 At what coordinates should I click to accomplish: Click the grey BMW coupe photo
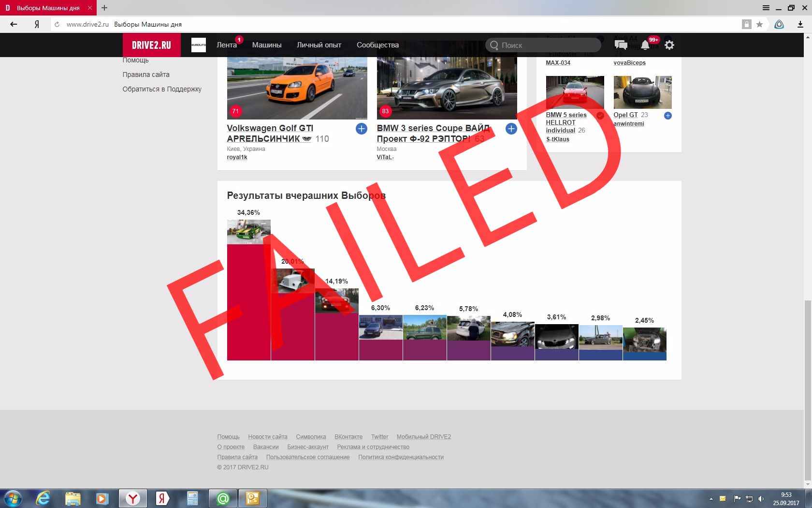tap(447, 88)
